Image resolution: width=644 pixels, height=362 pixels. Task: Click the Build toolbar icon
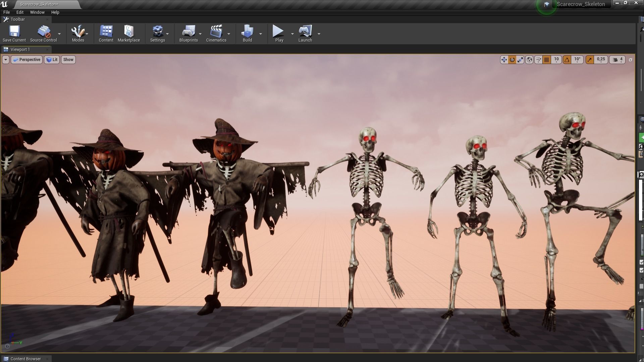pos(247,32)
